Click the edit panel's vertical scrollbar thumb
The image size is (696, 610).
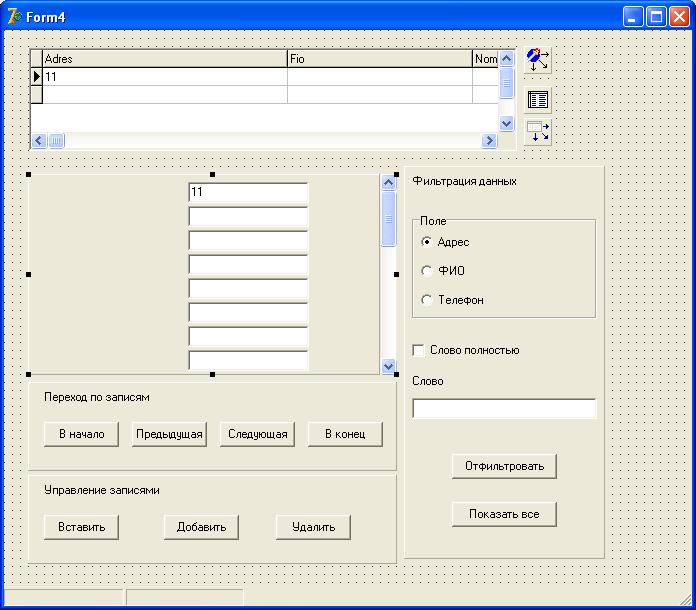coord(388,218)
